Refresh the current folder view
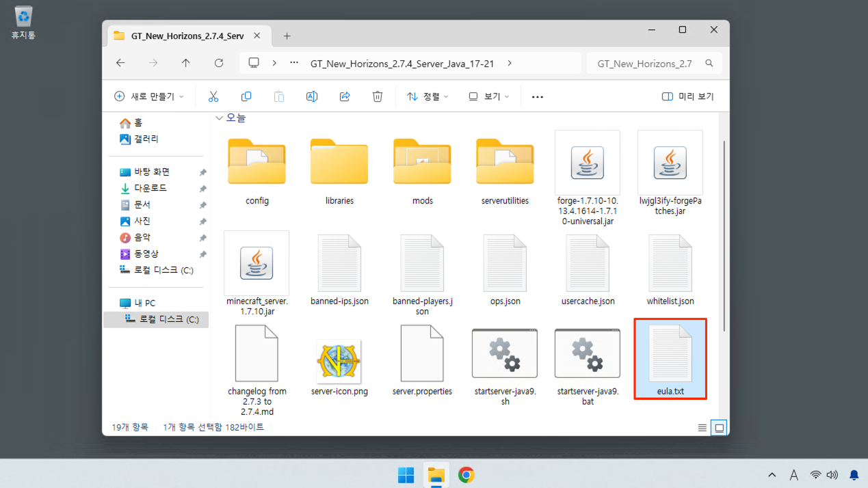868x488 pixels. tap(219, 63)
